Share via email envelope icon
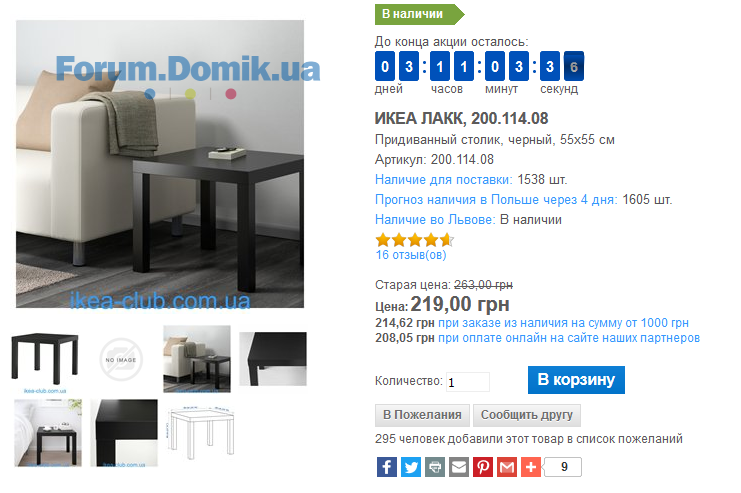The image size is (741, 493). point(458,467)
